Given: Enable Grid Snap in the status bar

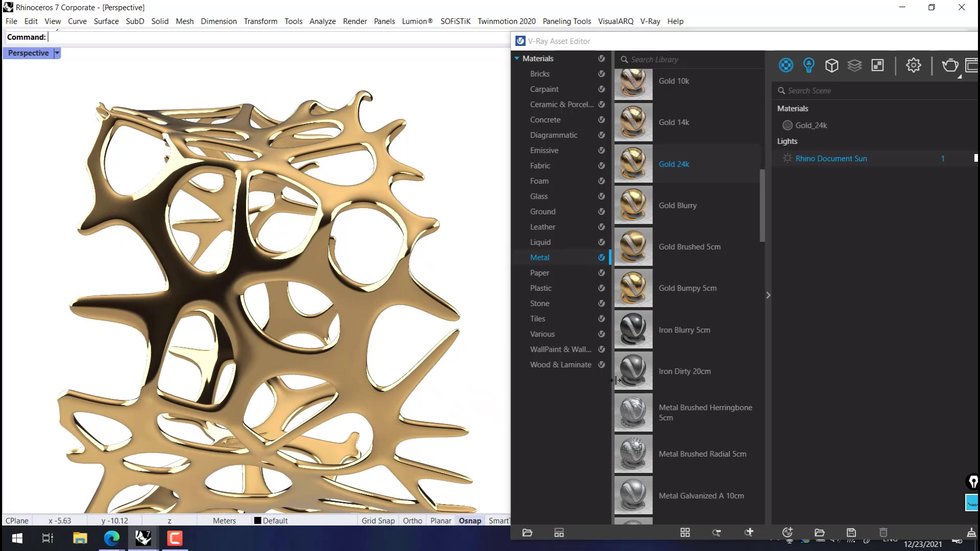Looking at the screenshot, I should coord(378,520).
